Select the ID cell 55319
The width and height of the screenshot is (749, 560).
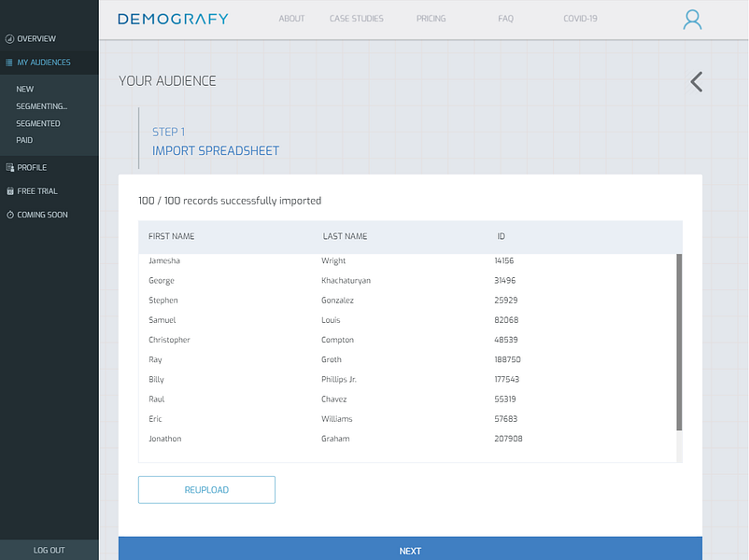(505, 399)
